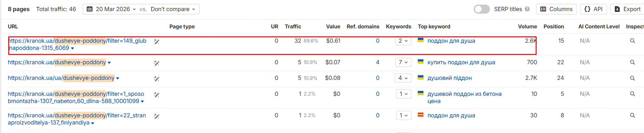644x133 pixels.
Task: Sort by Ref. domains column header
Action: coord(363,27)
